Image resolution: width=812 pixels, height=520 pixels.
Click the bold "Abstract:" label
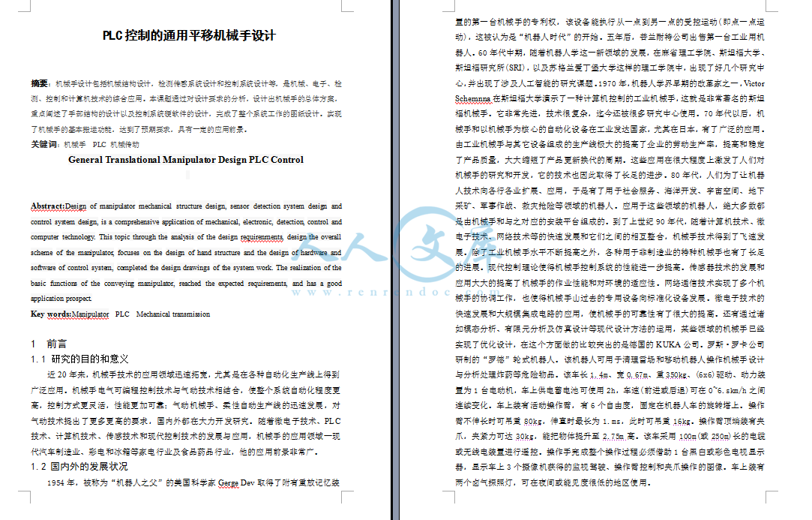(48, 206)
